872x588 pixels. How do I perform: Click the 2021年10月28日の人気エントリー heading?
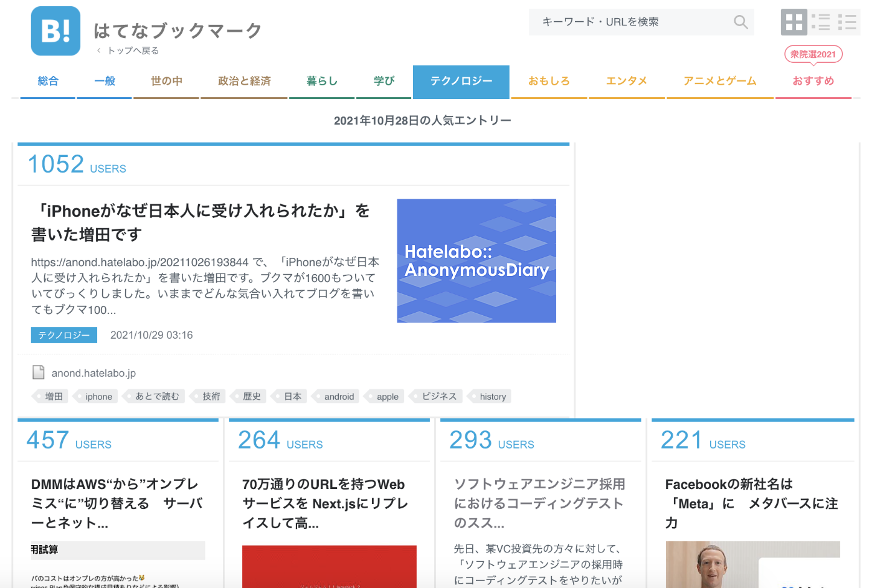422,121
